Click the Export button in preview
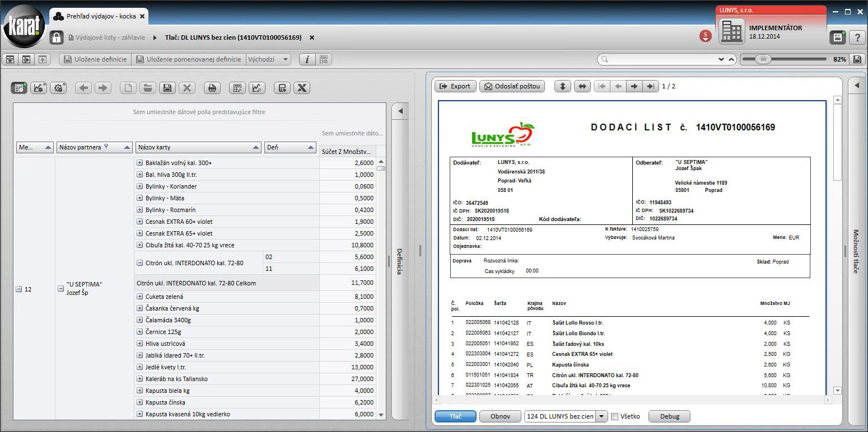 [455, 86]
